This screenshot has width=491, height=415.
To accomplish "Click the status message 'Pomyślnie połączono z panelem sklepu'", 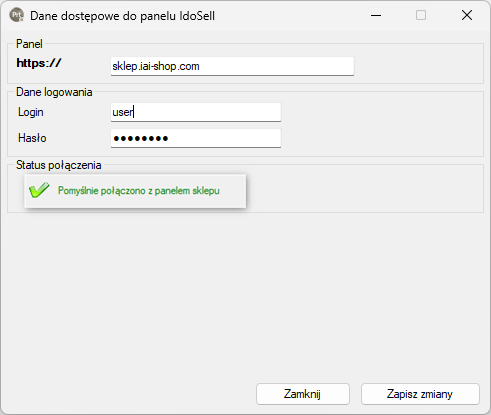I will [139, 191].
